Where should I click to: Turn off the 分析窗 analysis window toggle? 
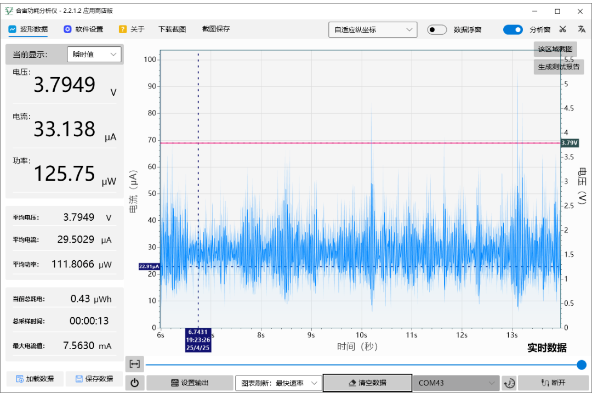513,30
